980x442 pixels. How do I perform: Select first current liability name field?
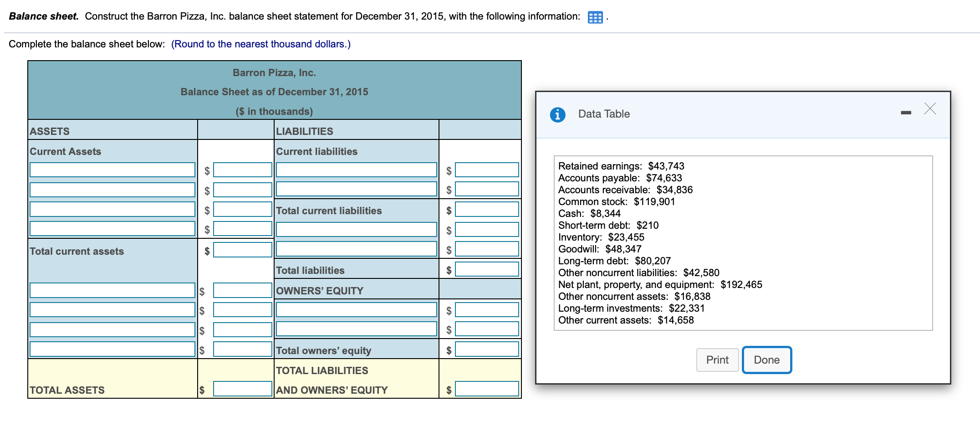tap(357, 170)
